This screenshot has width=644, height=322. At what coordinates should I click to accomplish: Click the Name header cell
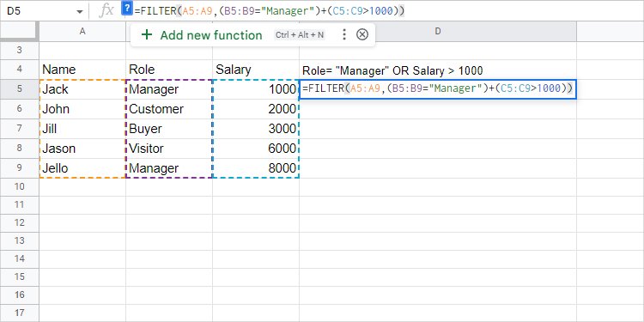tap(82, 70)
